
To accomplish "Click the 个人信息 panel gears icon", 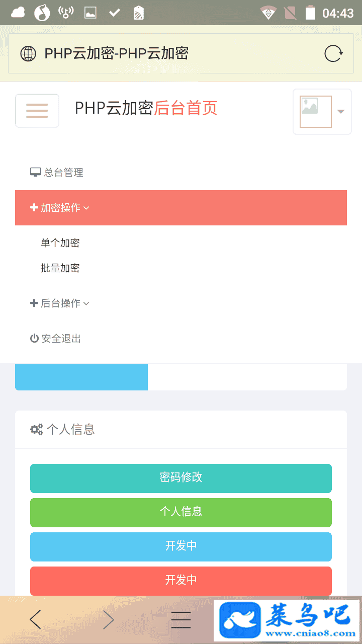I will [x=37, y=430].
